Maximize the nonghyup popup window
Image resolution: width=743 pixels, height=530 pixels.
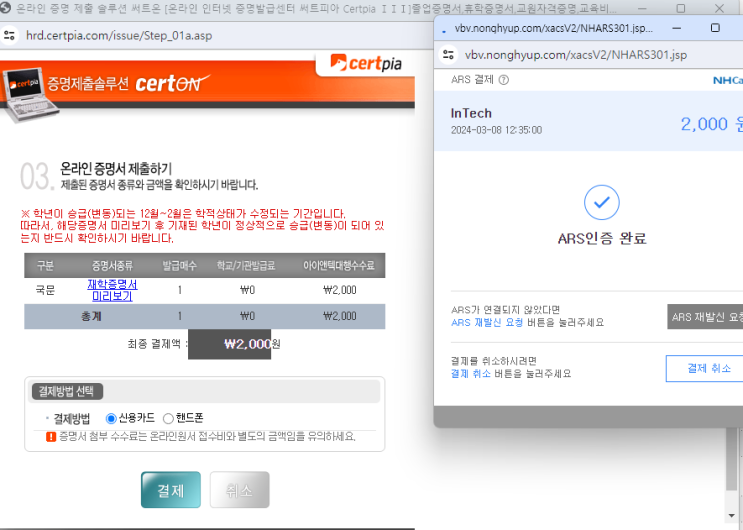715,28
